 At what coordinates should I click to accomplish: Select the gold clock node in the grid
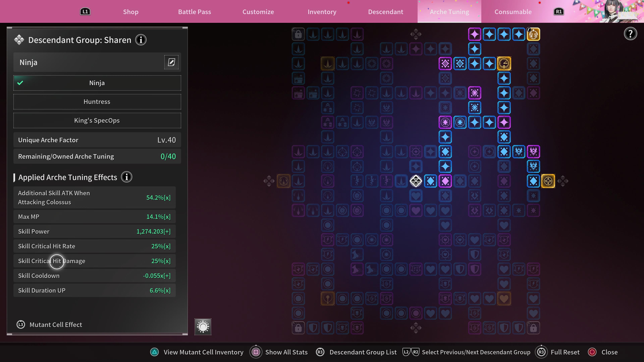pyautogui.click(x=504, y=64)
